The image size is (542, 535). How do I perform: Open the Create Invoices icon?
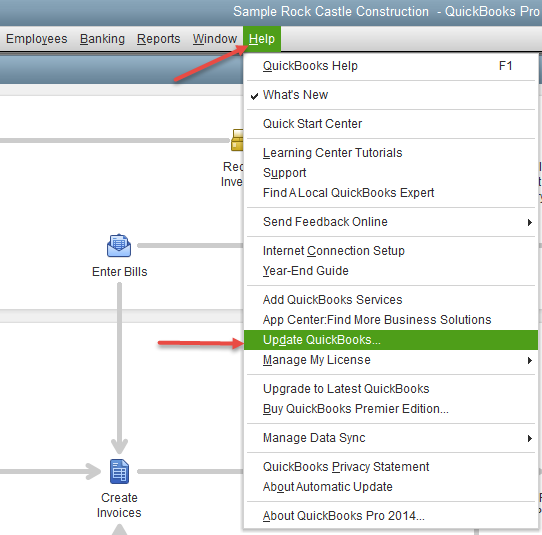click(119, 471)
